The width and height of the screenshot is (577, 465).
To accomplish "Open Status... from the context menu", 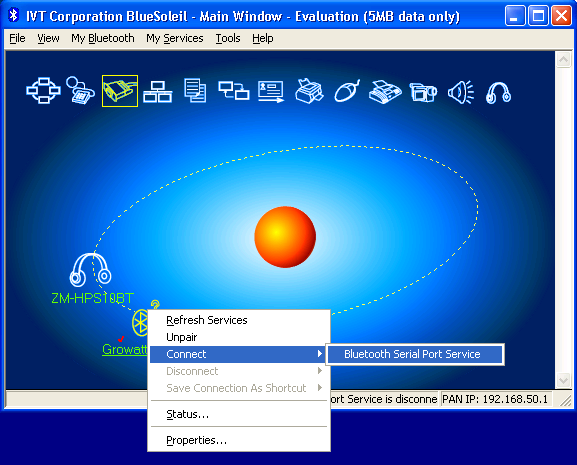I will tap(238, 414).
